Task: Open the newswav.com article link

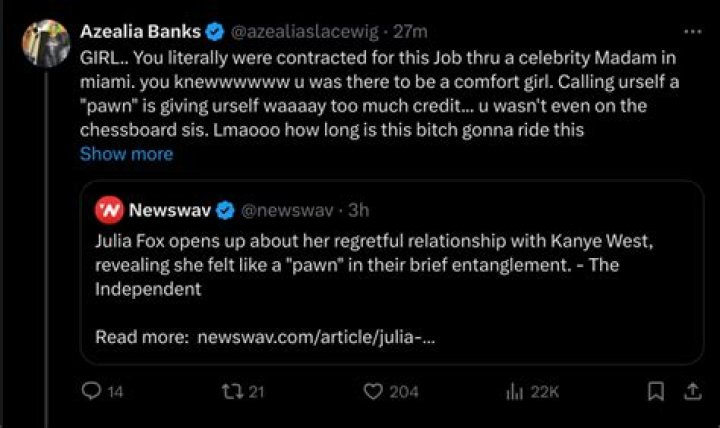Action: pos(316,337)
